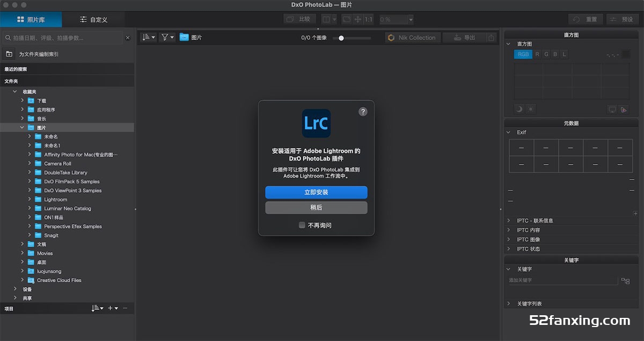Click 为文件夹编制索引

(x=39, y=54)
